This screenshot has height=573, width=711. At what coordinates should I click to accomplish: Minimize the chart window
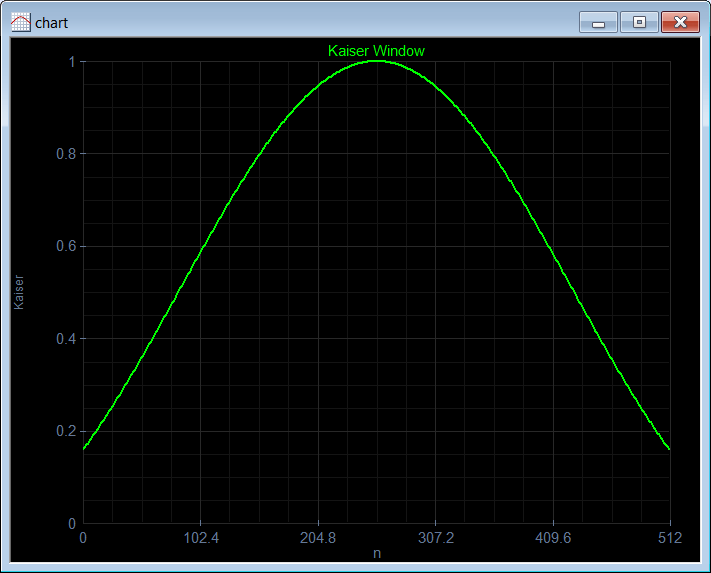598,22
